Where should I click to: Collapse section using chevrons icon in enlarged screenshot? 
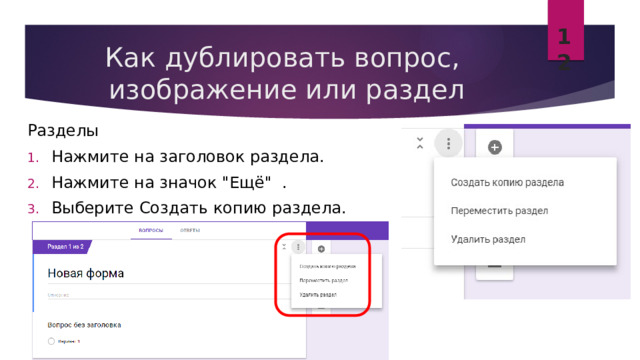420,143
